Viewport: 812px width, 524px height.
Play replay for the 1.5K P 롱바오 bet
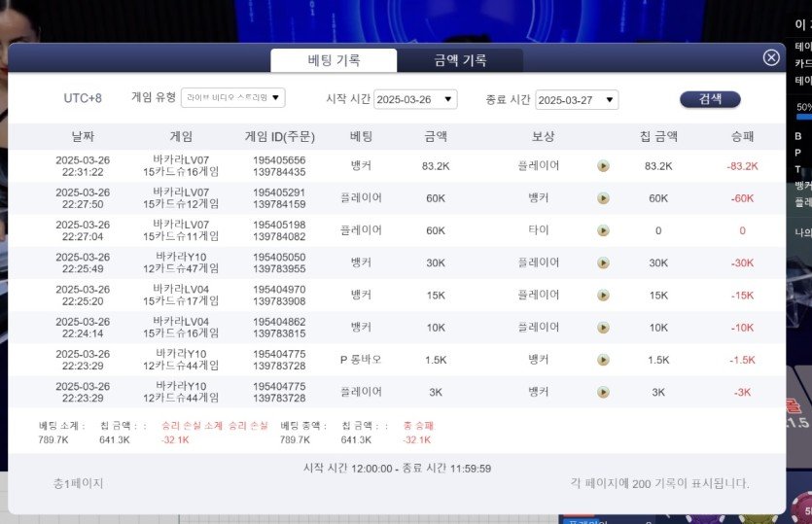pos(603,360)
